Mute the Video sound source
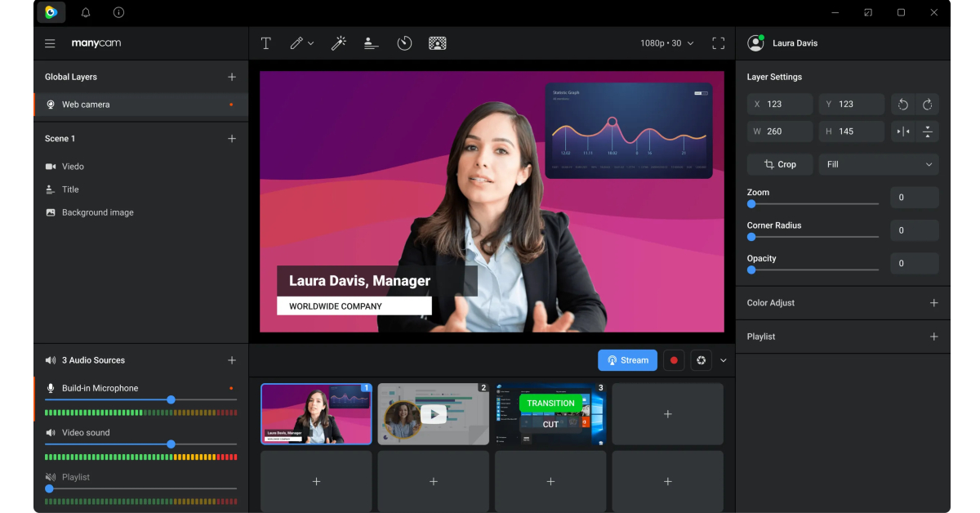The width and height of the screenshot is (980, 513). point(51,433)
